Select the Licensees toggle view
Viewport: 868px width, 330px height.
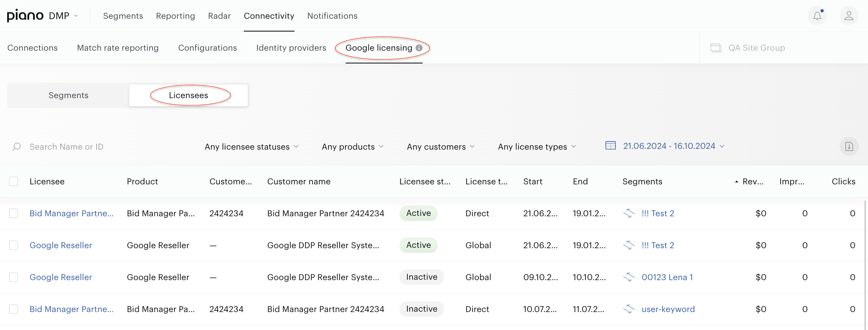tap(188, 95)
